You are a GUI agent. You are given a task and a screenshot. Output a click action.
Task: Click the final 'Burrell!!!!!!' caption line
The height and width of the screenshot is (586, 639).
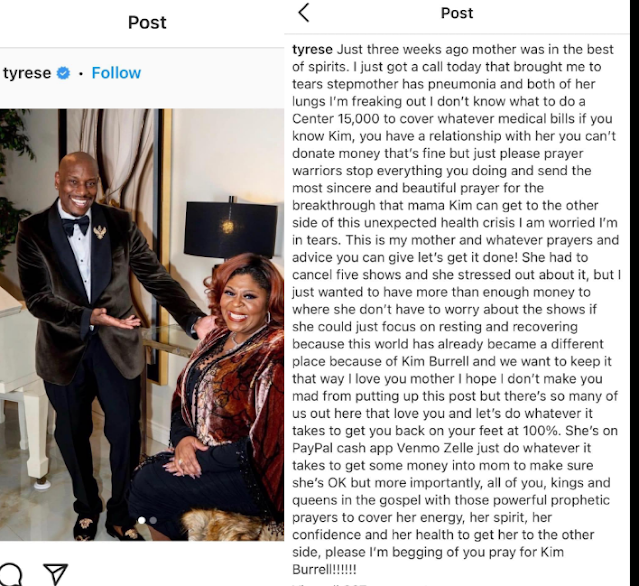(324, 569)
